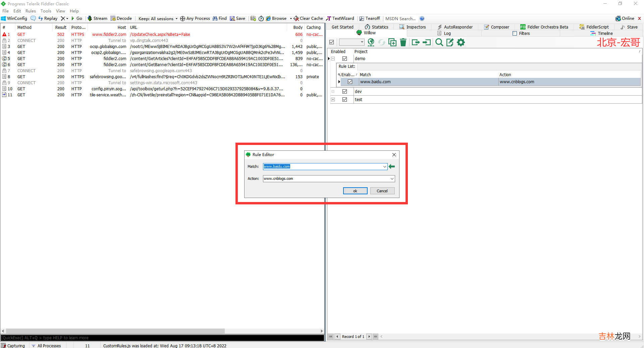
Task: Open the View menu
Action: 60,11
